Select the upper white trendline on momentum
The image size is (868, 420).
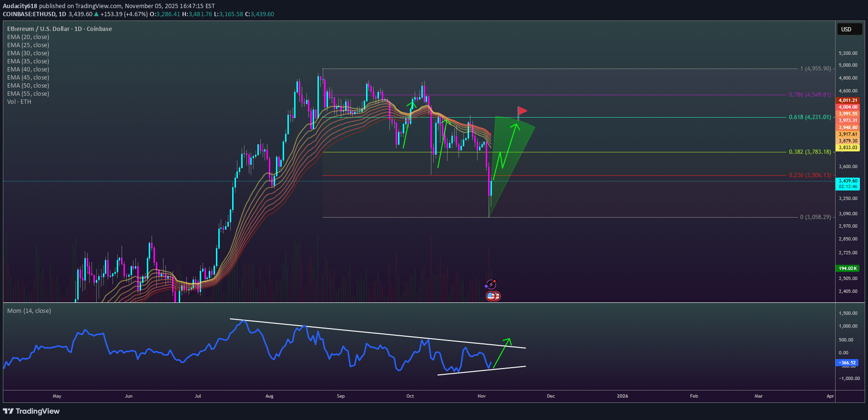coord(377,333)
